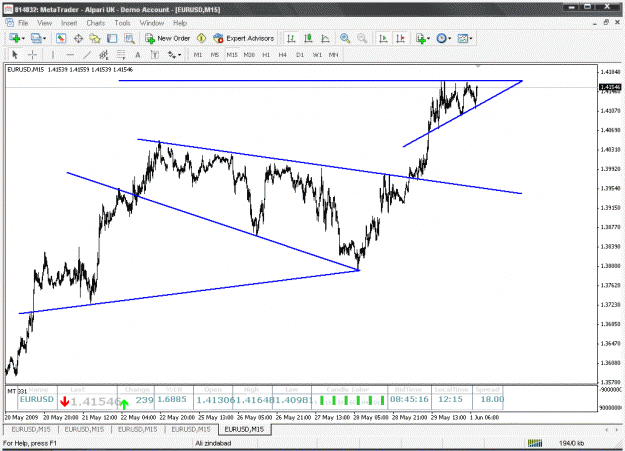Click the connection status bars icon
Viewport: 625px width, 451px height.
coord(535,443)
